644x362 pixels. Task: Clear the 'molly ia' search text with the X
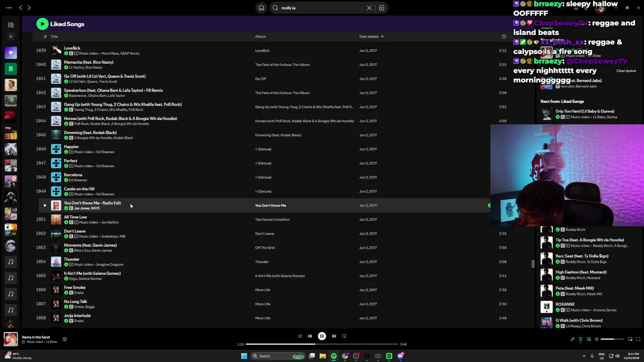coord(369,8)
